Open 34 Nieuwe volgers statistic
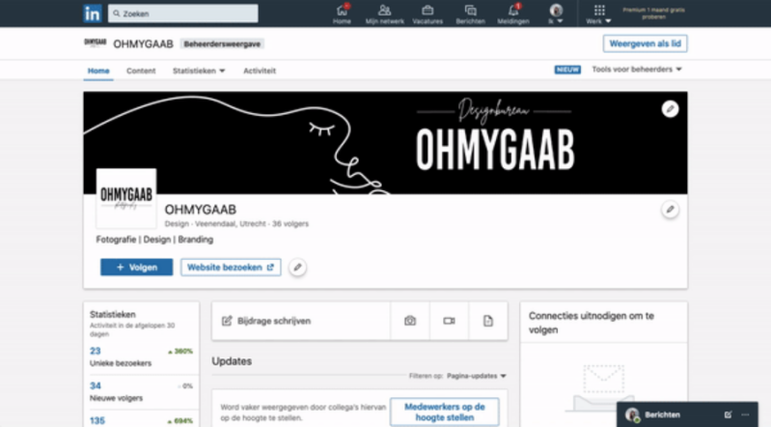Viewport: 771px width, 427px height. tap(141, 392)
